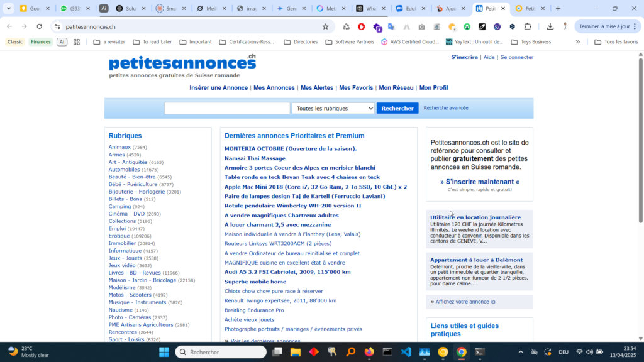Click the petitesannonces.ch logo
644x362 pixels.
182,62
